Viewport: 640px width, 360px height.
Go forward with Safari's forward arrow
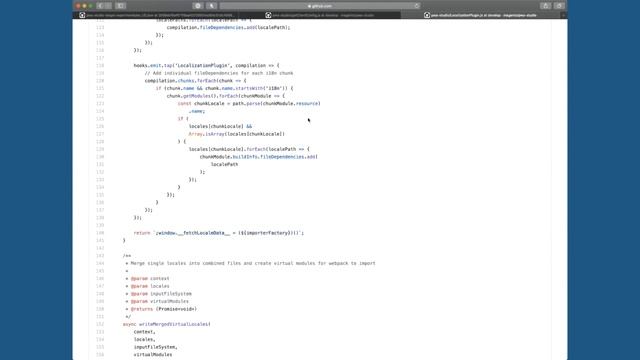coord(108,6)
